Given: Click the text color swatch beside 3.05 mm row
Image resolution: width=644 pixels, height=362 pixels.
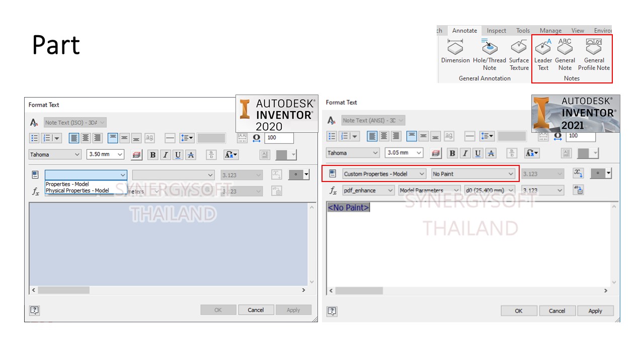Looking at the screenshot, I should tap(583, 153).
